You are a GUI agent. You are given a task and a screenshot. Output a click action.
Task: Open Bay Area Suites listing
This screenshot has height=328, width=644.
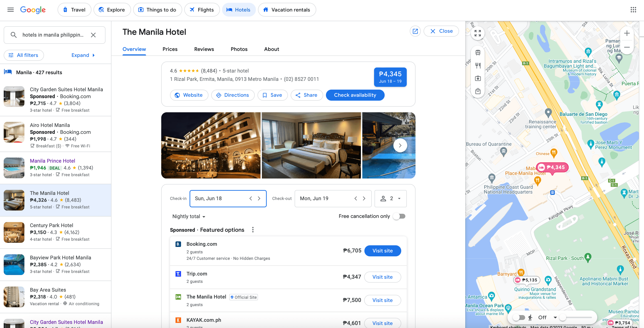point(56,297)
